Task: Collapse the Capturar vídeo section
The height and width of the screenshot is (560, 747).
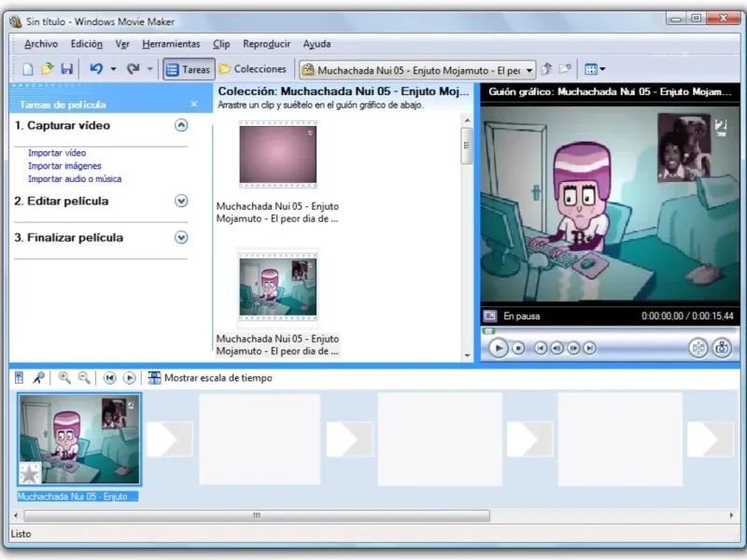Action: (x=181, y=125)
